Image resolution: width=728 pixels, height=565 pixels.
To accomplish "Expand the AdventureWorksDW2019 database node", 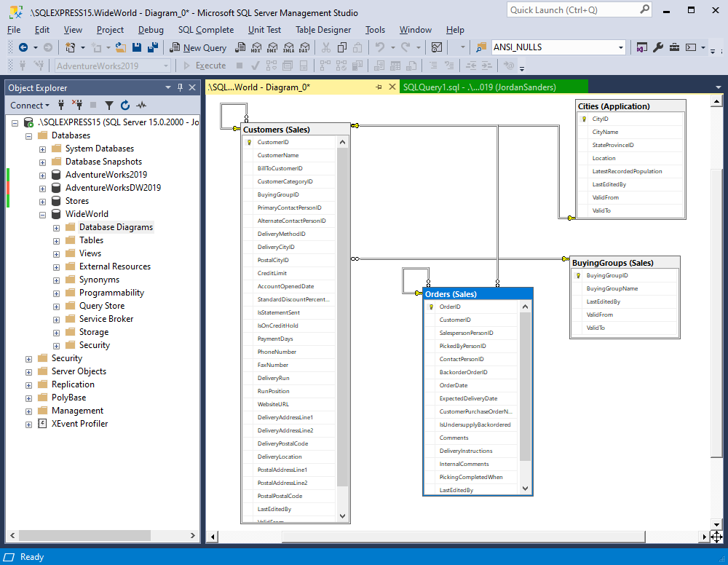I will (x=43, y=189).
